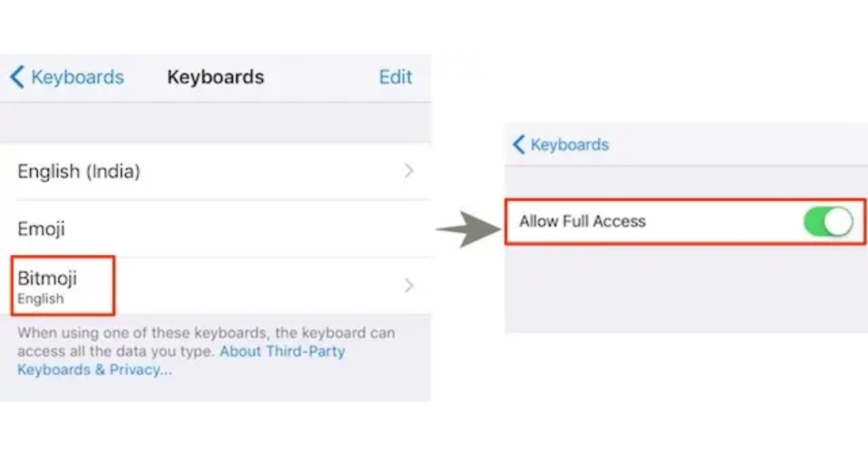This screenshot has height=456, width=868.
Task: Open the Bitmoji keyboard entry
Action: coord(47,279)
